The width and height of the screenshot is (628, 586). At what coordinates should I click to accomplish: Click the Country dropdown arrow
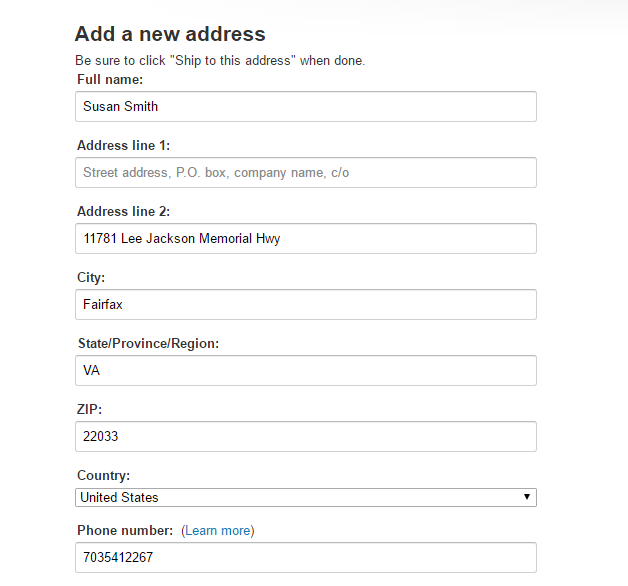[527, 497]
